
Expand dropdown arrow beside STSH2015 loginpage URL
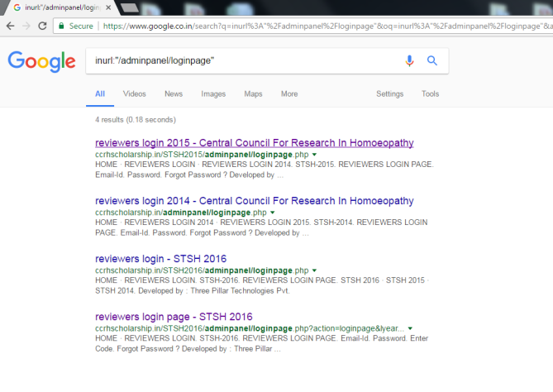pos(314,155)
